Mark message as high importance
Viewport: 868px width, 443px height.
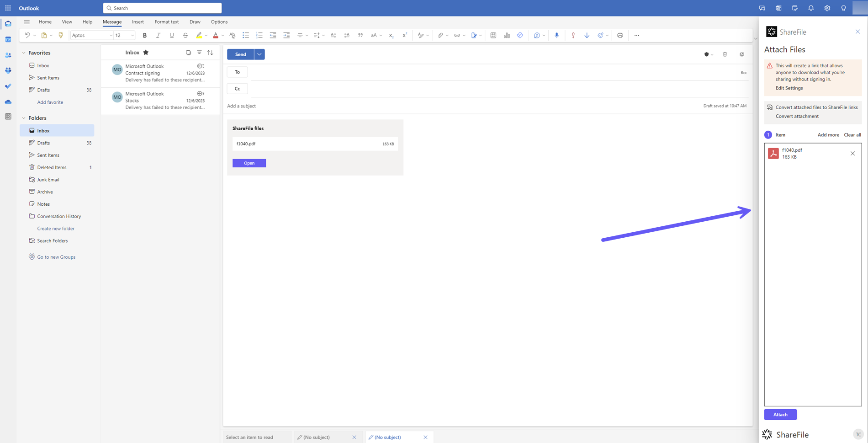573,35
